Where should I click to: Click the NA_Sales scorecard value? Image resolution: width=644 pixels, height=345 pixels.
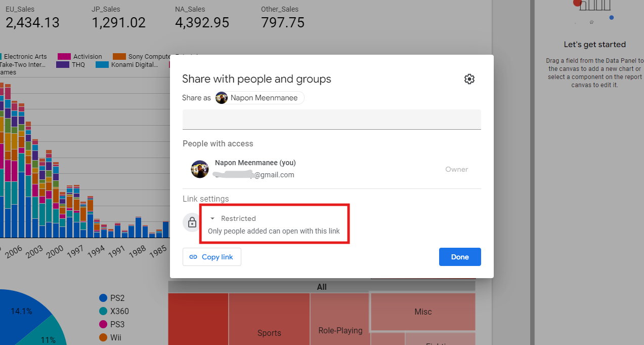click(202, 23)
